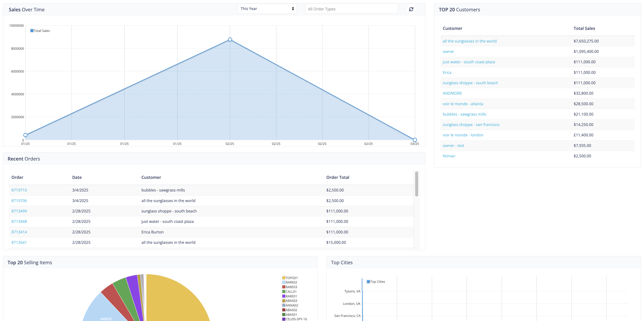Open order 8713448
The image size is (644, 321).
pos(19,222)
